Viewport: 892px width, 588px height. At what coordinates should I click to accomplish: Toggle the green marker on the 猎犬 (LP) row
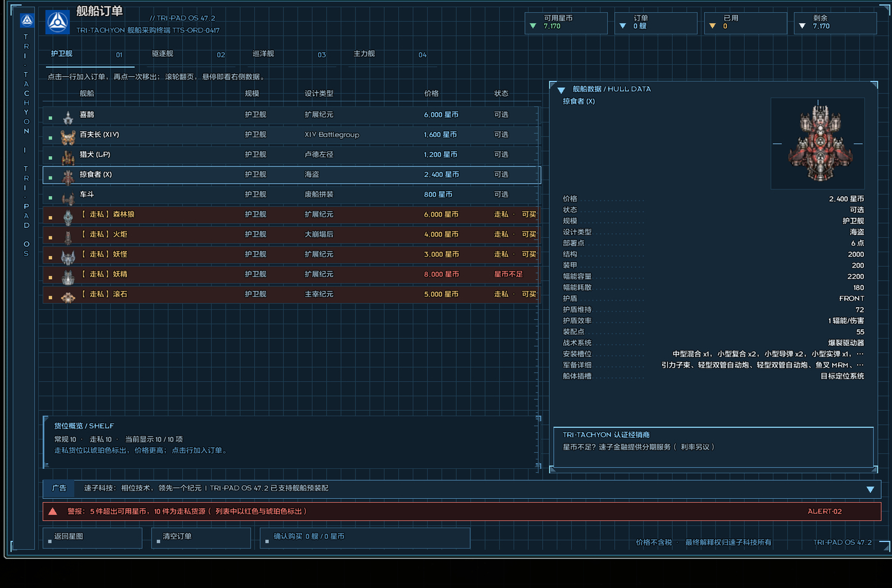50,157
